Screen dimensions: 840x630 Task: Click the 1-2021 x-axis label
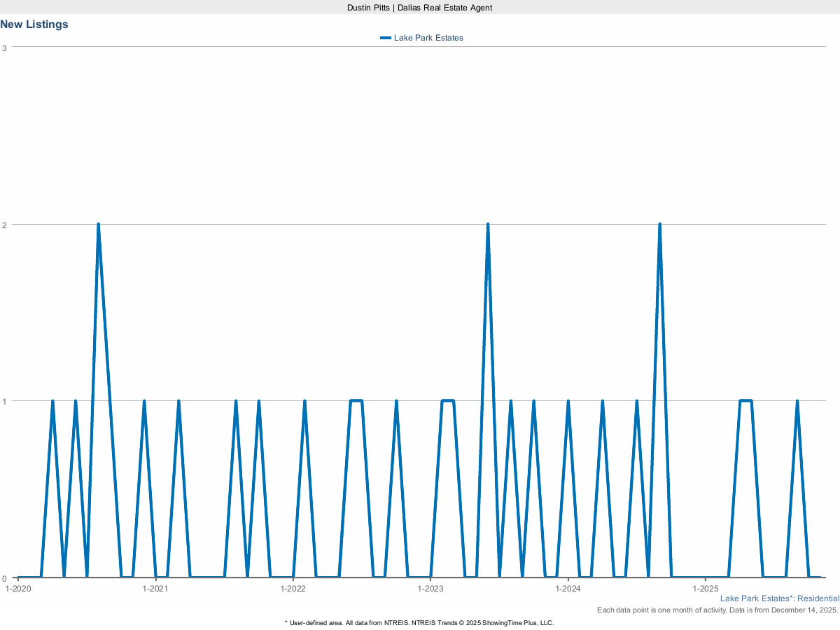pos(155,589)
